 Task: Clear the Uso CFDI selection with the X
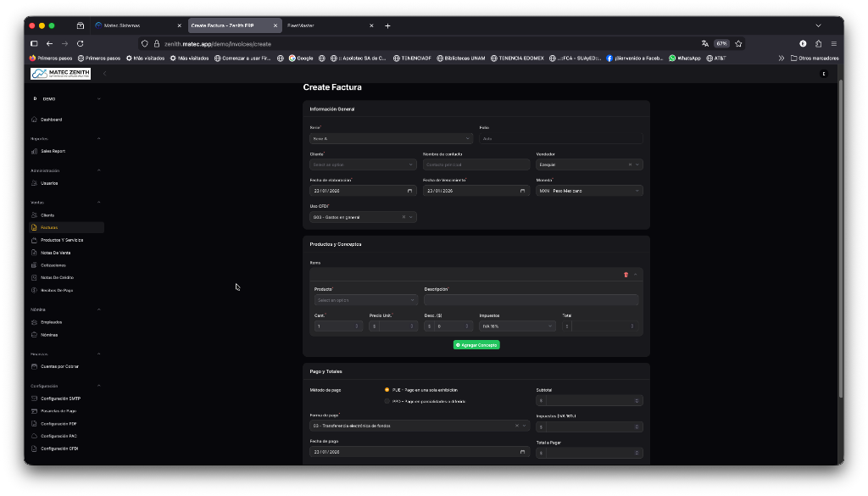tap(403, 217)
